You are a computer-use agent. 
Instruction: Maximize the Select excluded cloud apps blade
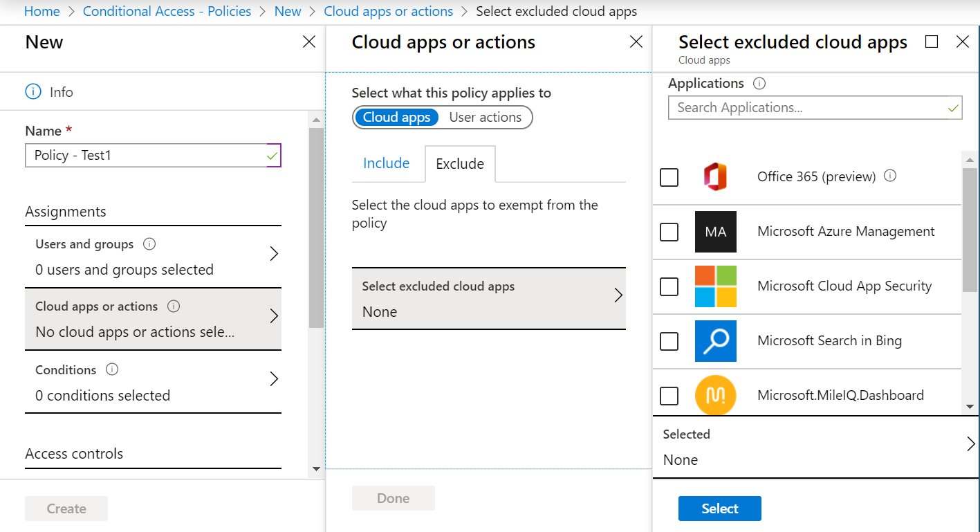pyautogui.click(x=932, y=42)
